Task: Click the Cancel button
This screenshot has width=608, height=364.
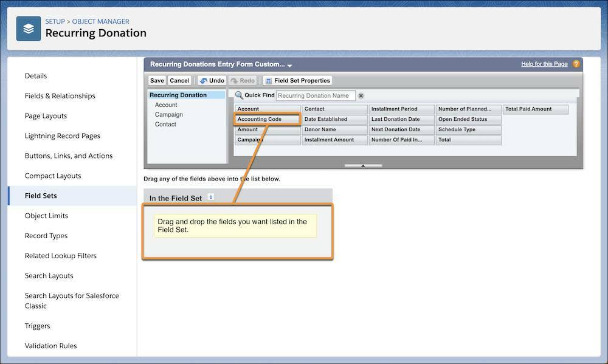Action: coord(179,81)
